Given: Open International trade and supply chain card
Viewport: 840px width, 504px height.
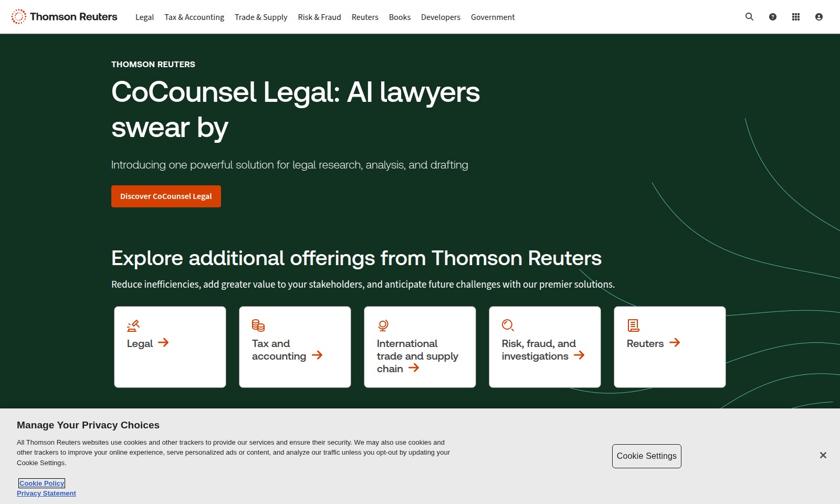Looking at the screenshot, I should [x=420, y=347].
